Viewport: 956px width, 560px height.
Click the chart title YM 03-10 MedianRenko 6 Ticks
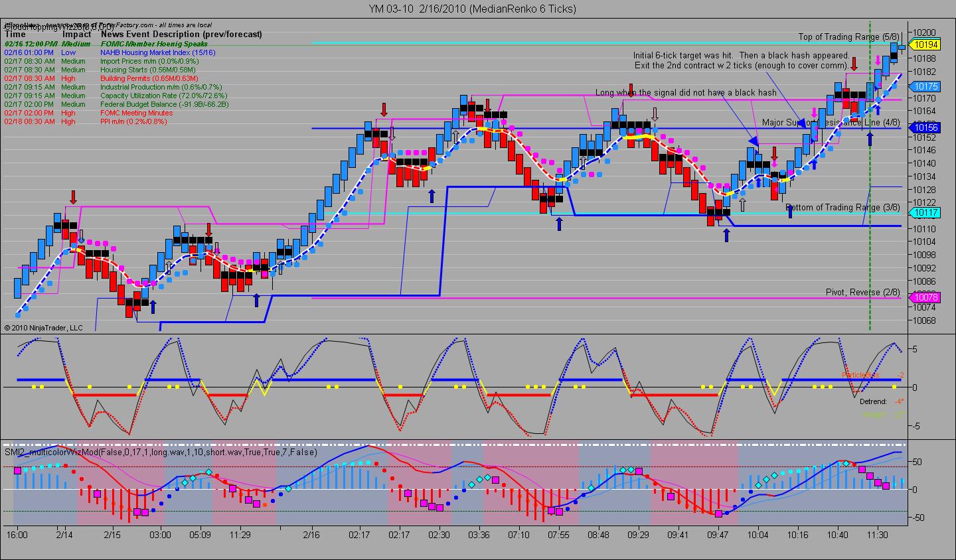click(472, 9)
